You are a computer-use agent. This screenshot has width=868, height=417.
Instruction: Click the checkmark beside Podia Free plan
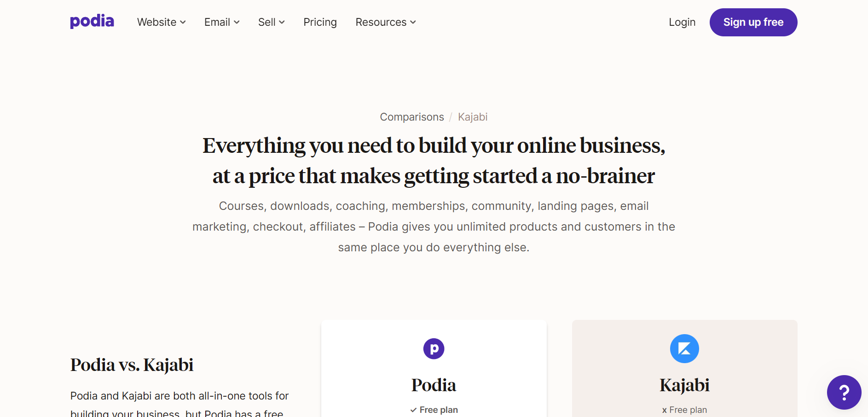413,410
